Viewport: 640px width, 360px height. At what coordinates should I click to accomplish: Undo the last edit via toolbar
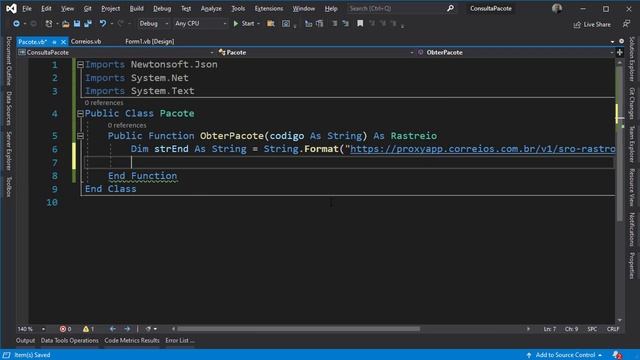(x=102, y=24)
